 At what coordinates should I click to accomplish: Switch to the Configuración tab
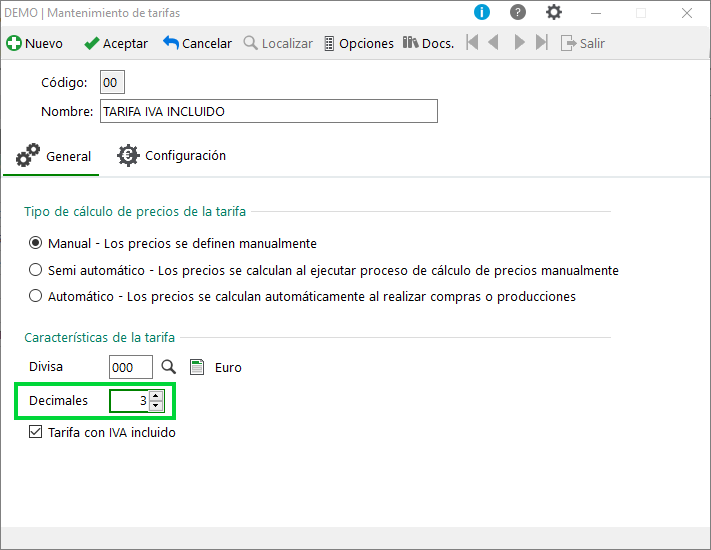(172, 156)
